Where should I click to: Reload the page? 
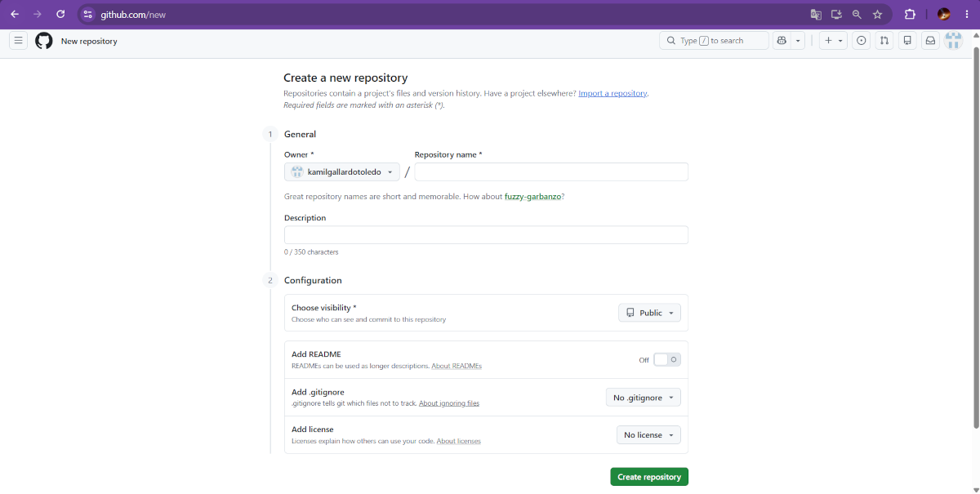60,14
